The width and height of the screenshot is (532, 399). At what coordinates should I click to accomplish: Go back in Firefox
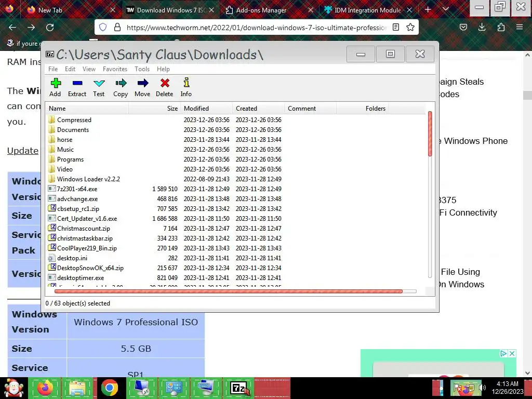(x=12, y=27)
